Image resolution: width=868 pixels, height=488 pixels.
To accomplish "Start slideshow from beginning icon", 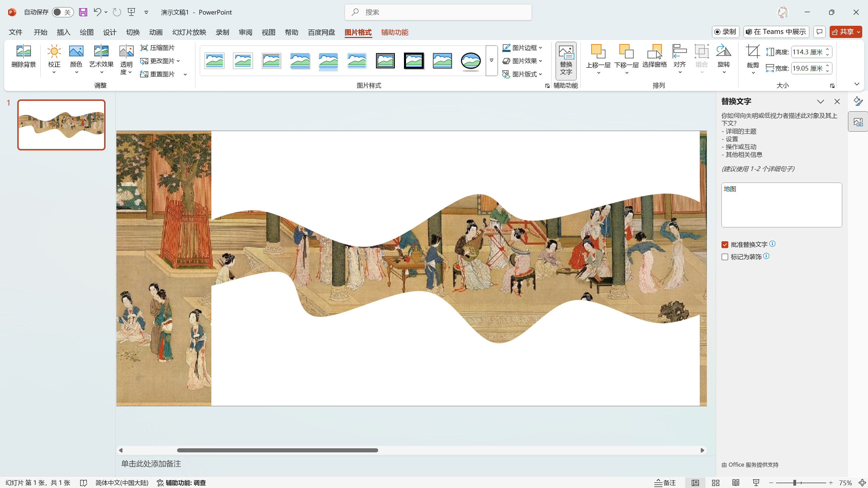I will (x=131, y=12).
